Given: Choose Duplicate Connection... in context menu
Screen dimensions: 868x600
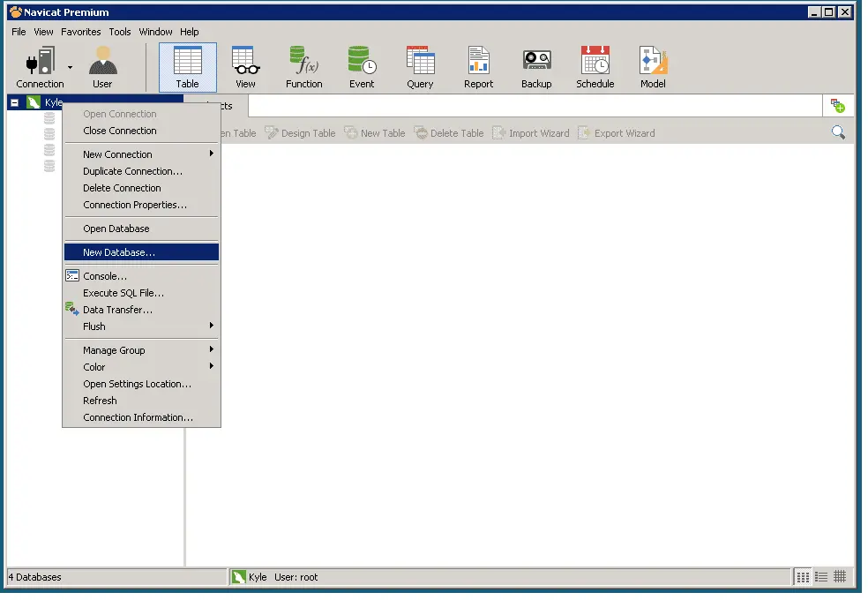Looking at the screenshot, I should 142,171.
